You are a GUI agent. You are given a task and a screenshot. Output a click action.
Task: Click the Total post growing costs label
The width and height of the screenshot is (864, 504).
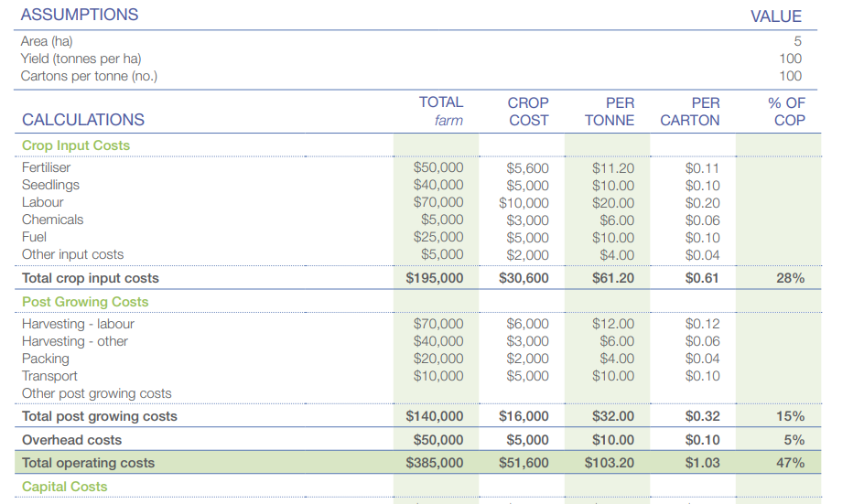coord(100,416)
